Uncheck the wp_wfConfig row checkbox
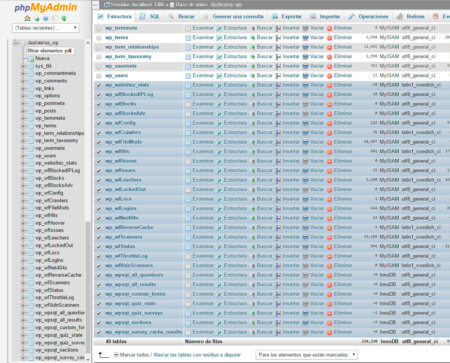The height and width of the screenshot is (363, 450). tap(99, 123)
